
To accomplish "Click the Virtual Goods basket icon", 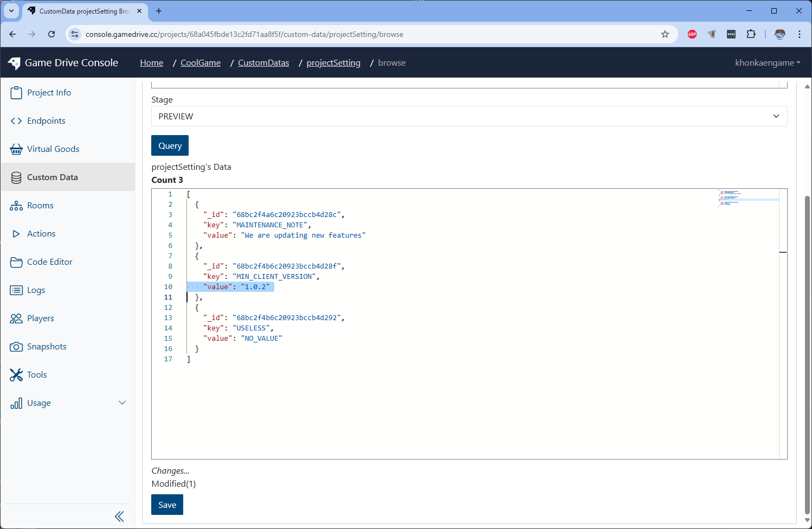I will [16, 149].
